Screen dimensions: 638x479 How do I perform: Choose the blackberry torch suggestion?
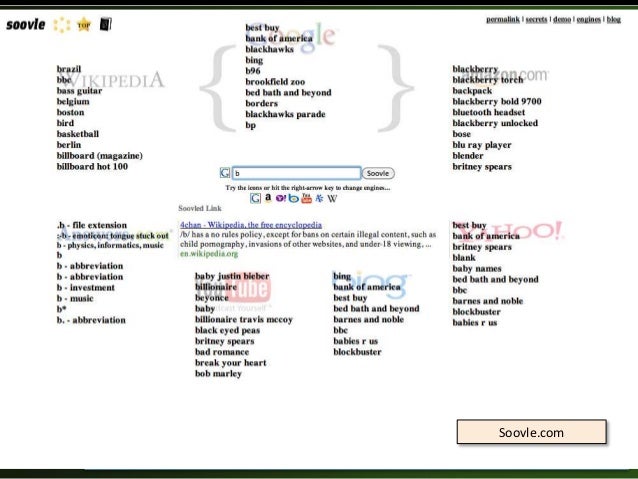click(x=488, y=80)
